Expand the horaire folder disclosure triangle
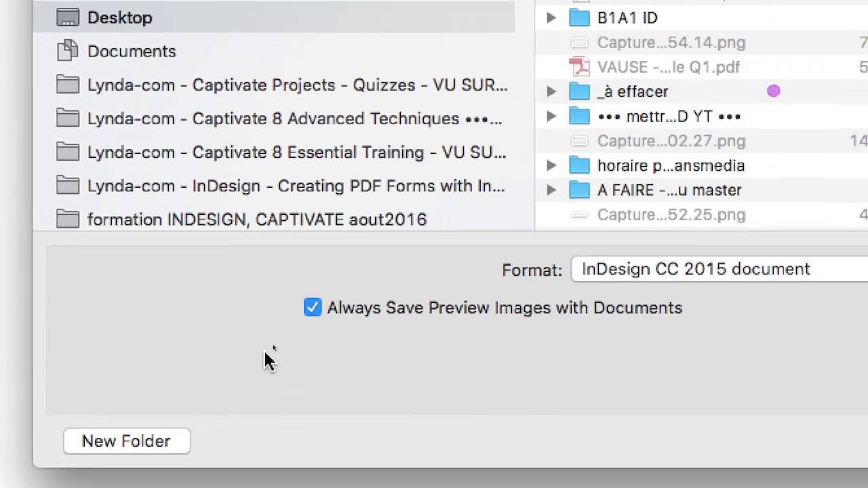Viewport: 868px width, 488px height. tap(551, 165)
